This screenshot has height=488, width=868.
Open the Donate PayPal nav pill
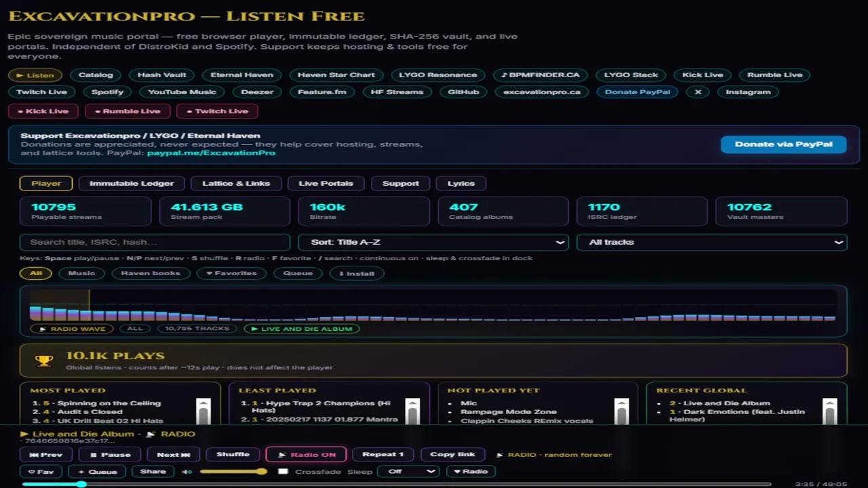tap(637, 92)
